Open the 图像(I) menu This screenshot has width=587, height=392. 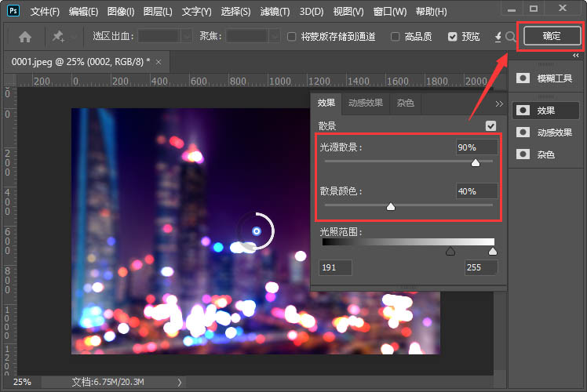point(121,12)
